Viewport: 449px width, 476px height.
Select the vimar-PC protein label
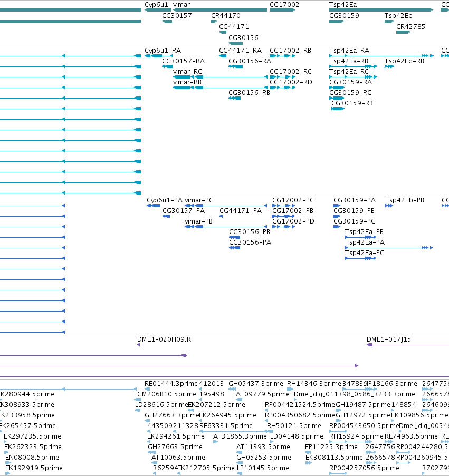(x=199, y=200)
